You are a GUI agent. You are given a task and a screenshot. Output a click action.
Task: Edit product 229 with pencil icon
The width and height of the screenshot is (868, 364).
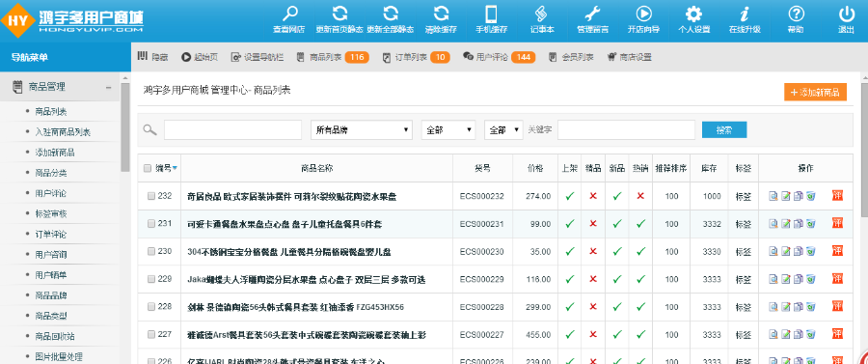pyautogui.click(x=785, y=279)
